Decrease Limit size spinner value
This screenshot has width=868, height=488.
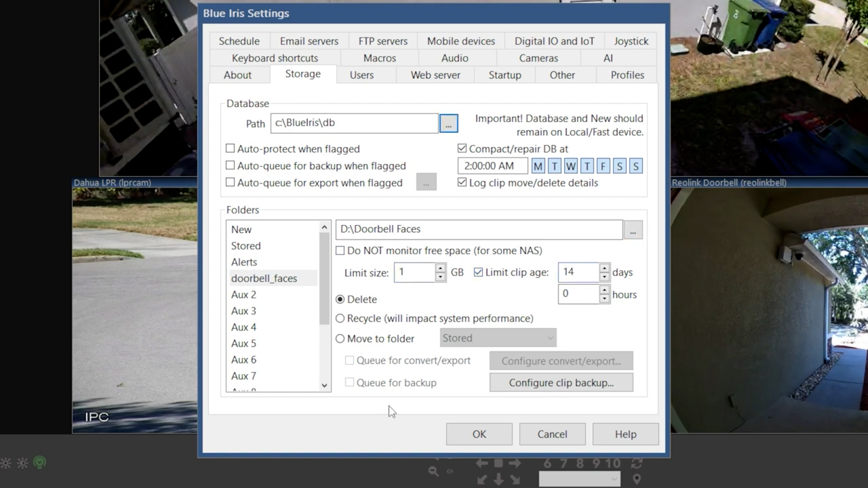pos(440,277)
